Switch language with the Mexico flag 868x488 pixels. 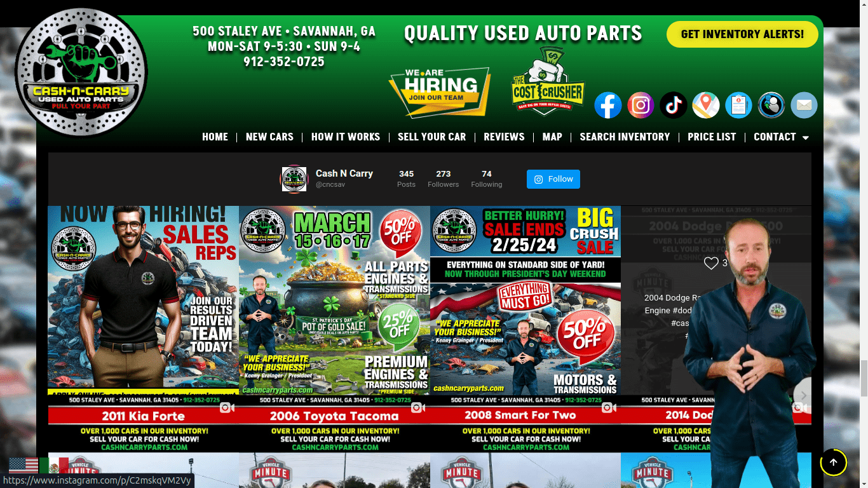click(54, 466)
